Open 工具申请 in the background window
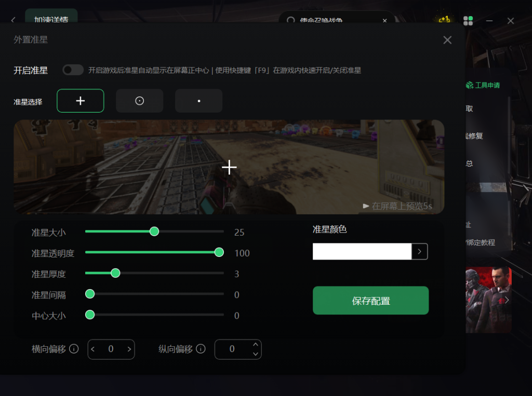Screen dimensions: 532x396 pos(483,85)
